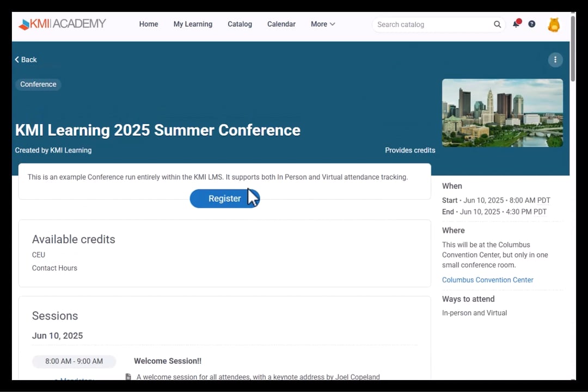
Task: Click the Contact Hours credit entry
Action: tap(54, 268)
